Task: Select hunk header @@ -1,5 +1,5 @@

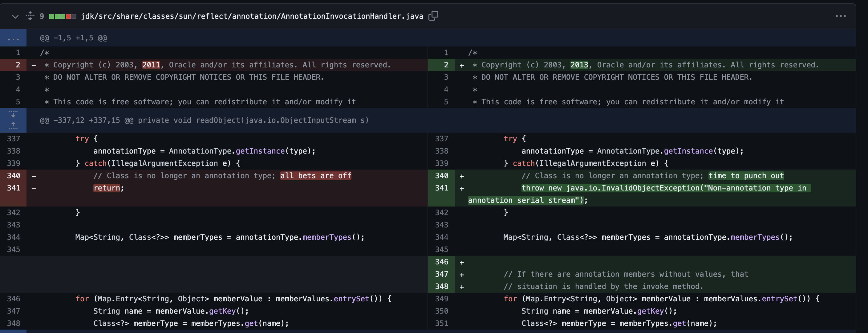Action: pyautogui.click(x=73, y=38)
